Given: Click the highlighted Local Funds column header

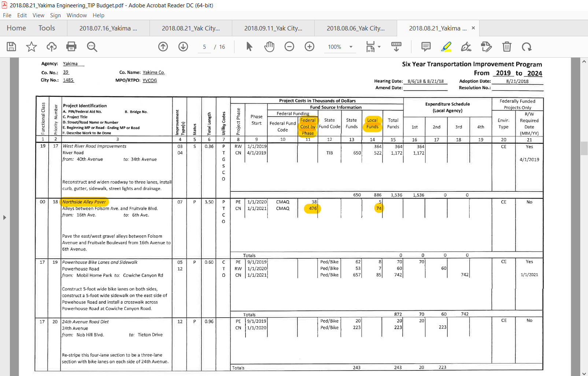Looking at the screenshot, I should pos(372,124).
